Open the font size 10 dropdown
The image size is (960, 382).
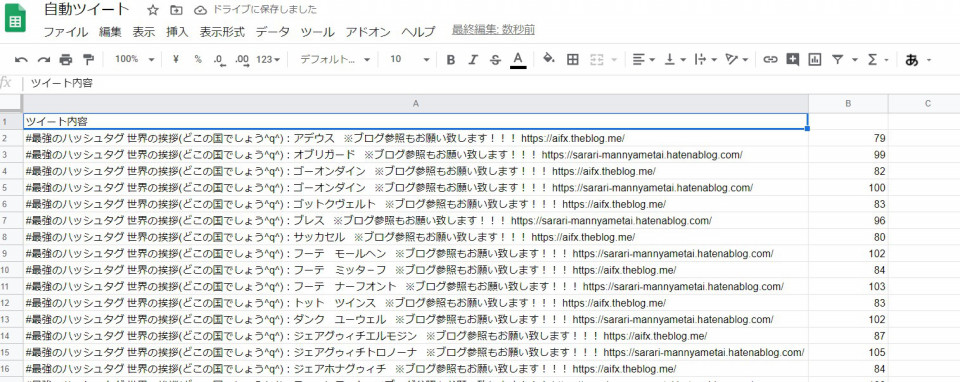point(410,59)
